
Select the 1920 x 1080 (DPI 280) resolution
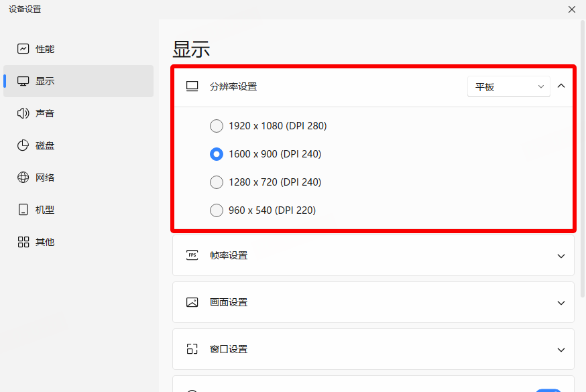[x=217, y=126]
